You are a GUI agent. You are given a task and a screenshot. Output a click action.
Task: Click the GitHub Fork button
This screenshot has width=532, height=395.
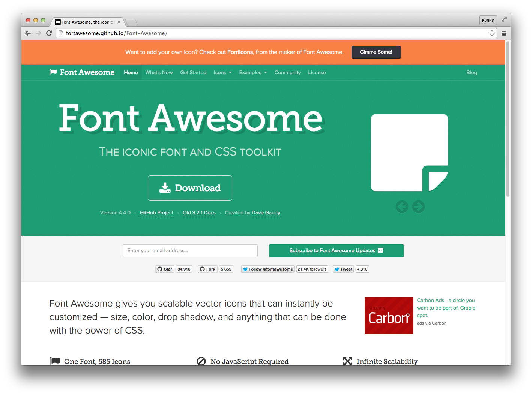tap(207, 269)
